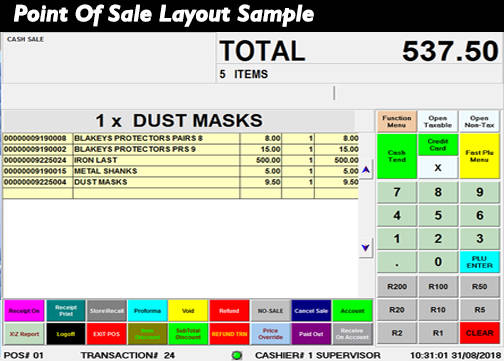This screenshot has width=504, height=361.
Task: Click the yellow Void button
Action: [188, 311]
